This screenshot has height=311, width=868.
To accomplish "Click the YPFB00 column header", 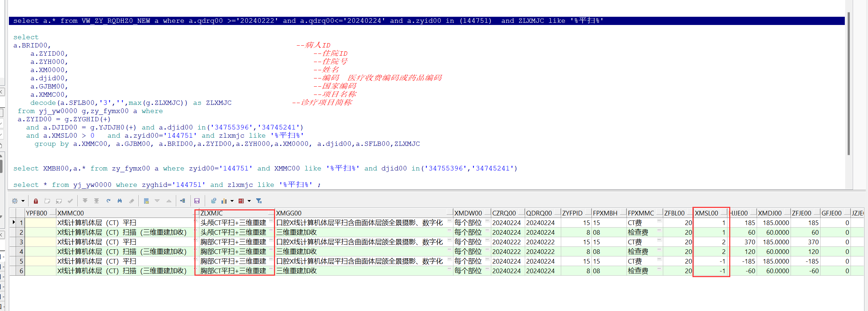I will click(x=41, y=213).
